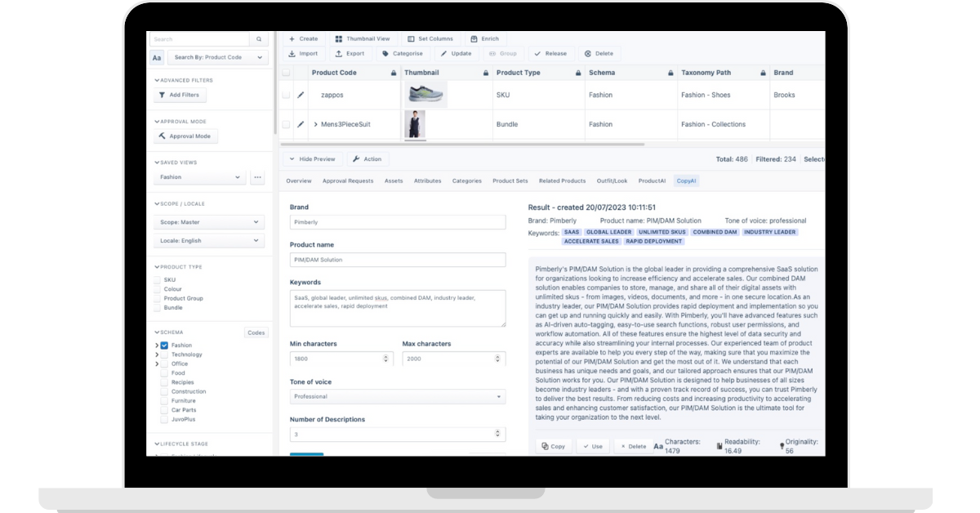Click the Categorise tag button

click(403, 53)
